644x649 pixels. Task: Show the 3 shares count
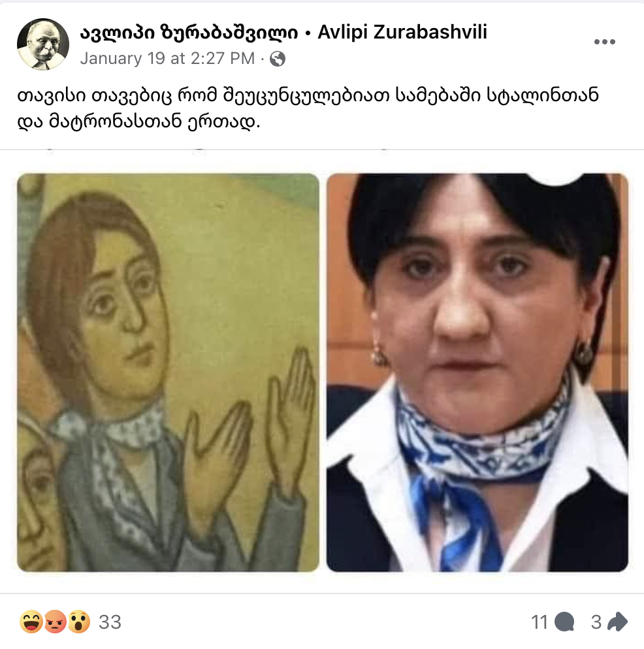pyautogui.click(x=596, y=622)
